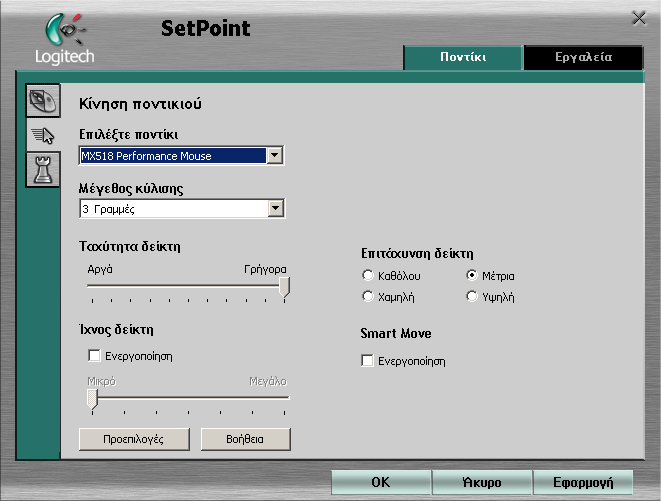The image size is (661, 501).
Task: Click the Επιτάχυνση δείκτη heading
Action: [417, 253]
